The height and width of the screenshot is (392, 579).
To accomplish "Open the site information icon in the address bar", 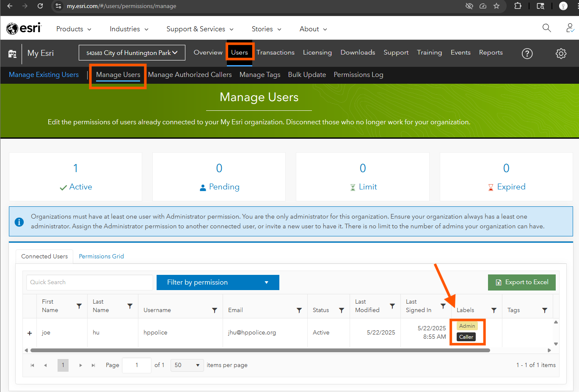I will point(58,6).
